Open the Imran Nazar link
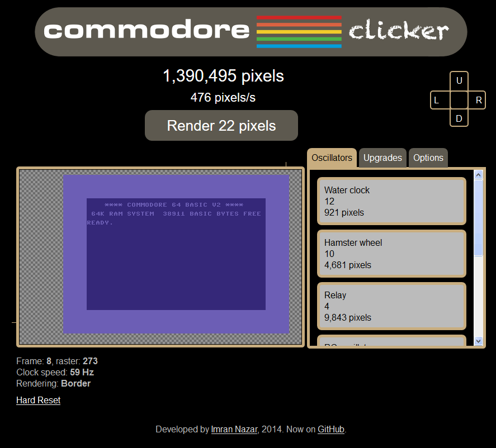The width and height of the screenshot is (496, 448). tap(234, 430)
